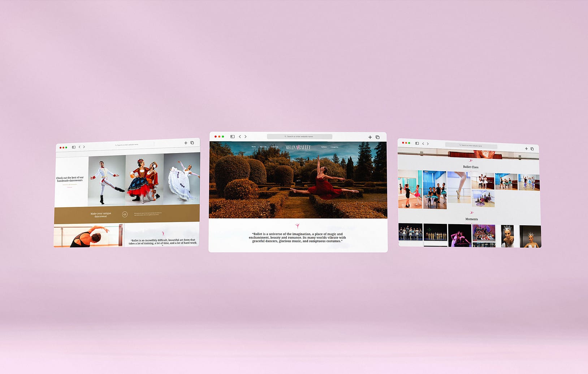588x374 pixels.
Task: Click center window's address search bar
Action: point(299,137)
